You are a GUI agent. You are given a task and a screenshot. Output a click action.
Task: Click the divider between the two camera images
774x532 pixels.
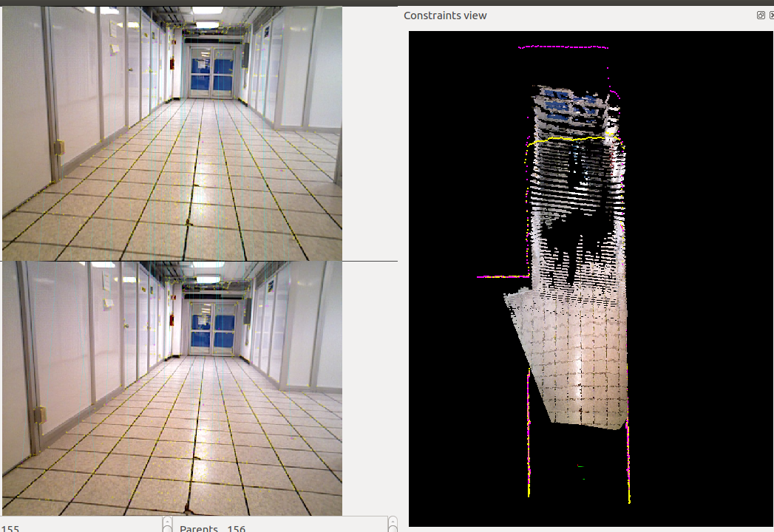click(200, 261)
